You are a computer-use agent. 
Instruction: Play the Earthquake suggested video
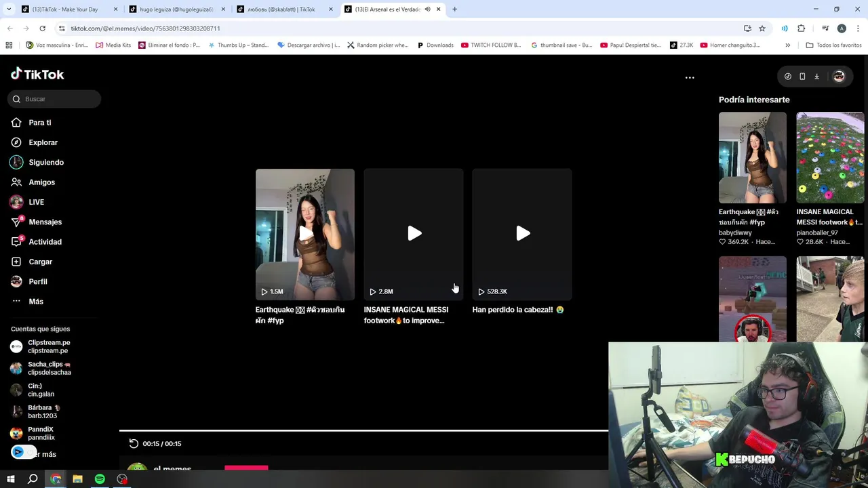point(305,234)
